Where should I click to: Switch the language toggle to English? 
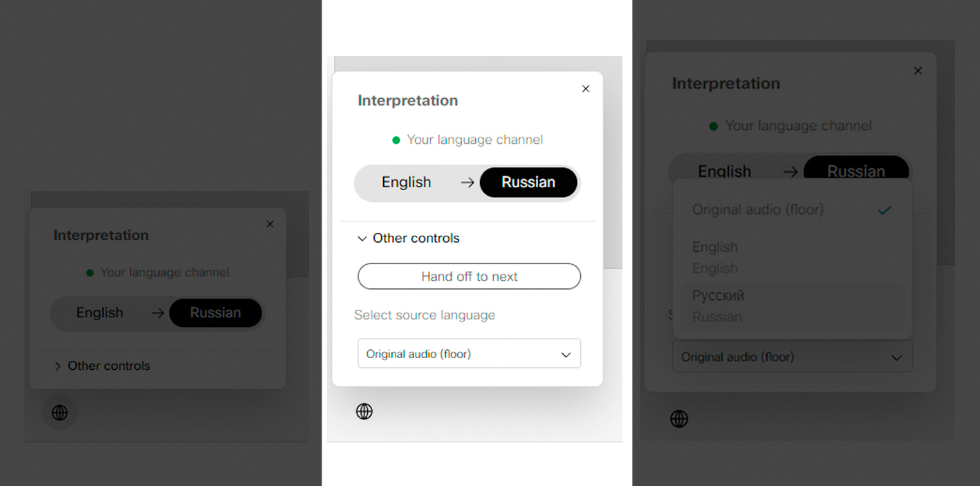click(x=407, y=182)
